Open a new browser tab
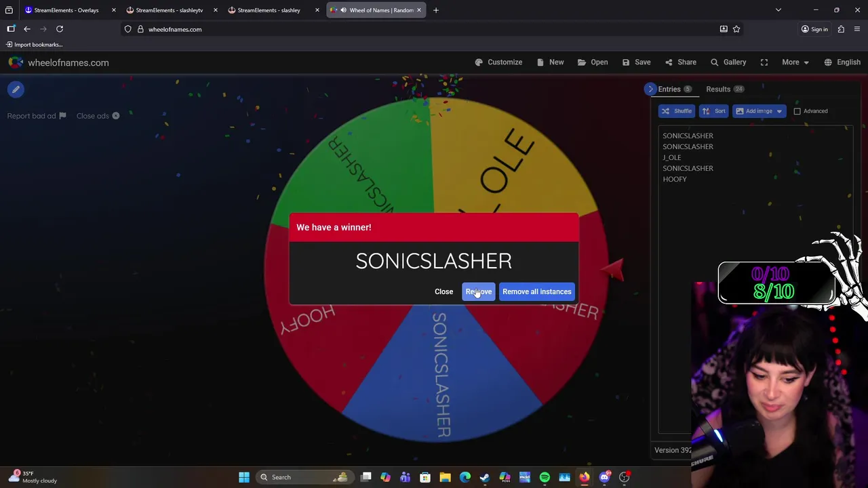The height and width of the screenshot is (488, 868). [436, 10]
